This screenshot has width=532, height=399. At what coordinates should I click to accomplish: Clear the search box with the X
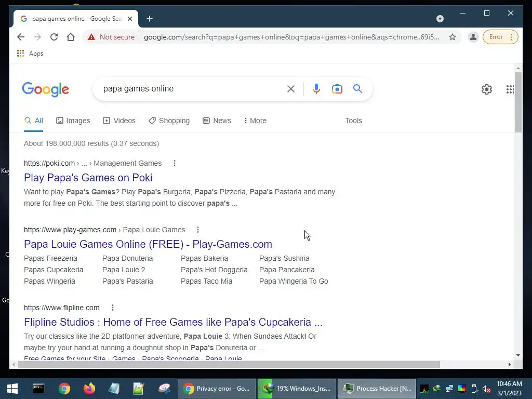pos(291,89)
